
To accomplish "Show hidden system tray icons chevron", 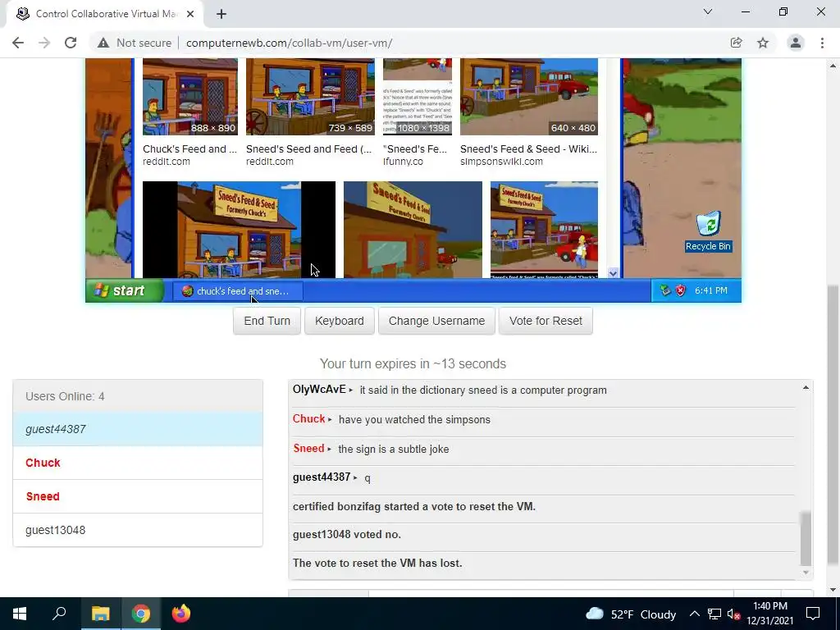I will point(694,614).
